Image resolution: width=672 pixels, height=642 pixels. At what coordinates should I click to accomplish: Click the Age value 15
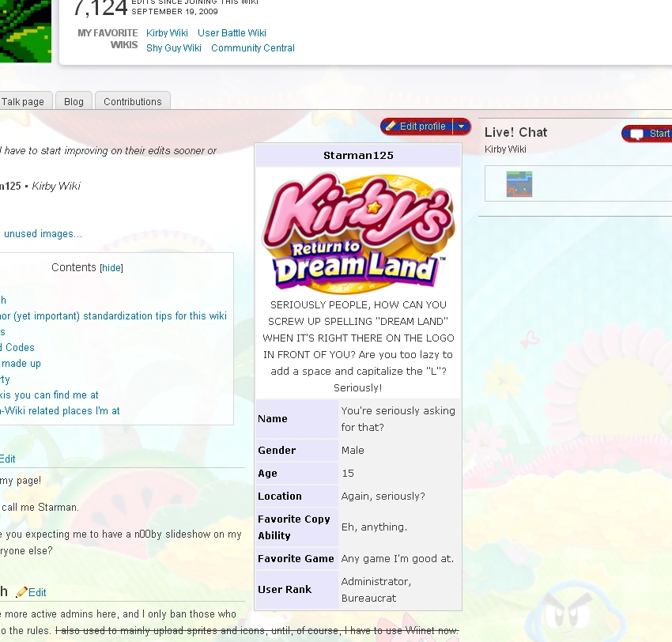(x=348, y=473)
